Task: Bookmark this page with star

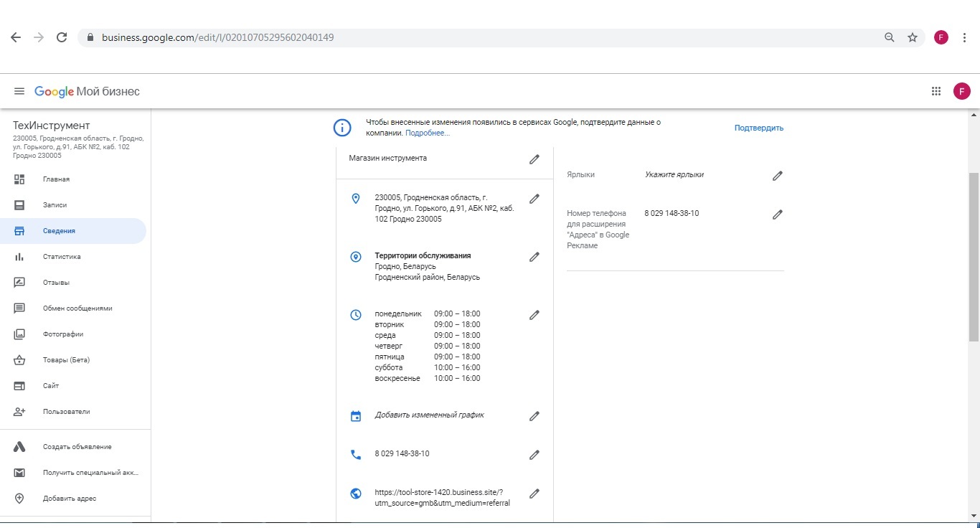Action: pos(913,37)
